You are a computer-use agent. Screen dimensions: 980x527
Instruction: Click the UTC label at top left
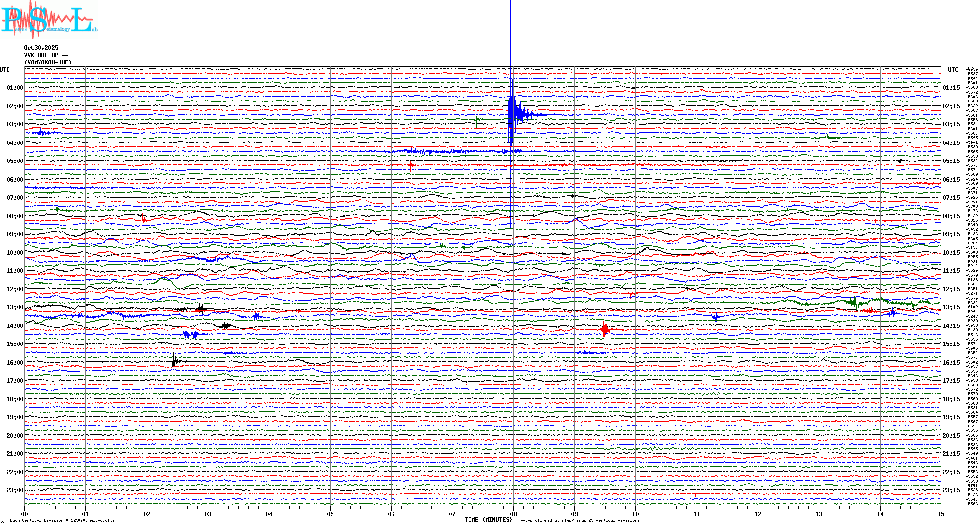5,70
